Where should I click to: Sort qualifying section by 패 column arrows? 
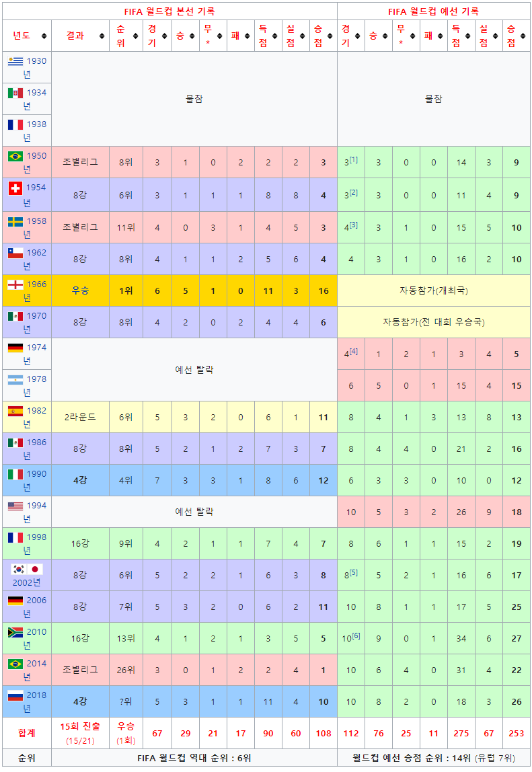tap(441, 36)
